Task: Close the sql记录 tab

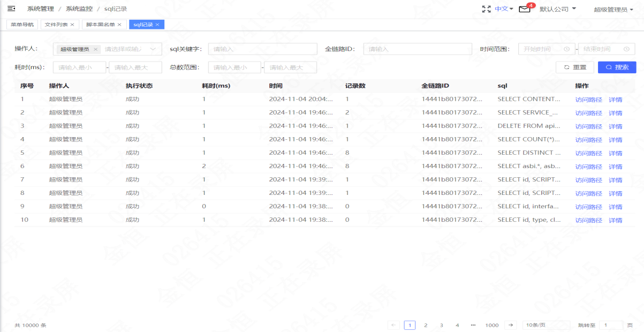Action: [157, 25]
